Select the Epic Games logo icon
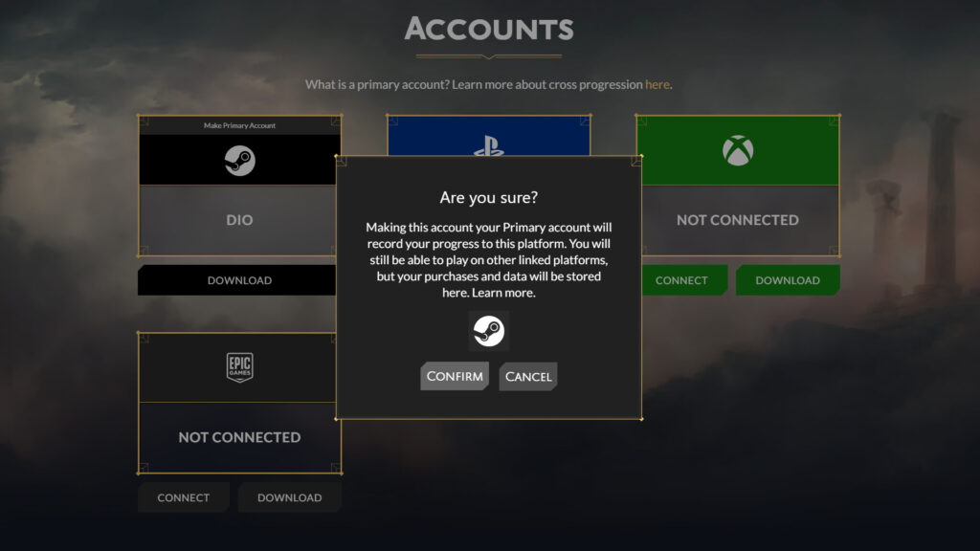The image size is (980, 551). pos(238,366)
